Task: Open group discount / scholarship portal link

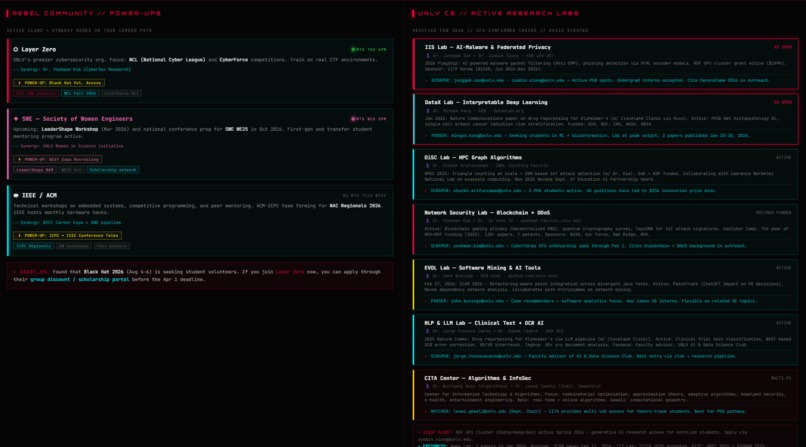Action: (x=80, y=280)
